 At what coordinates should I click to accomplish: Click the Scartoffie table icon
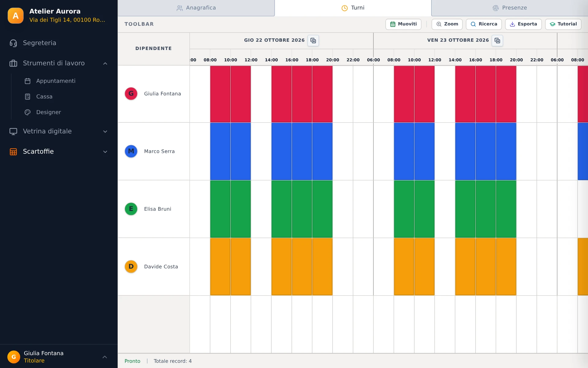coord(13,151)
